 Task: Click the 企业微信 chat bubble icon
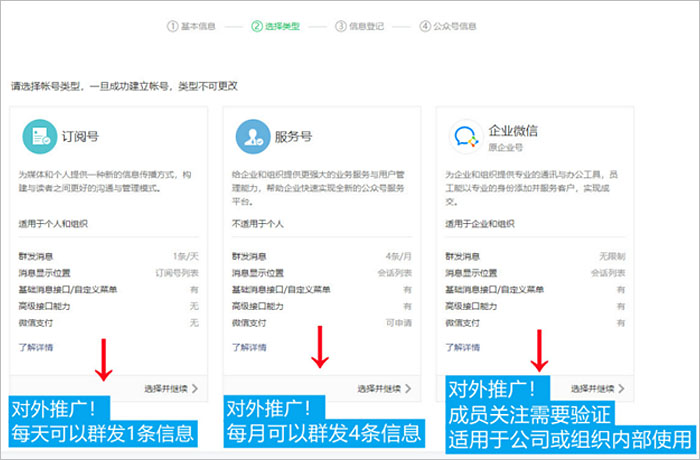point(463,135)
